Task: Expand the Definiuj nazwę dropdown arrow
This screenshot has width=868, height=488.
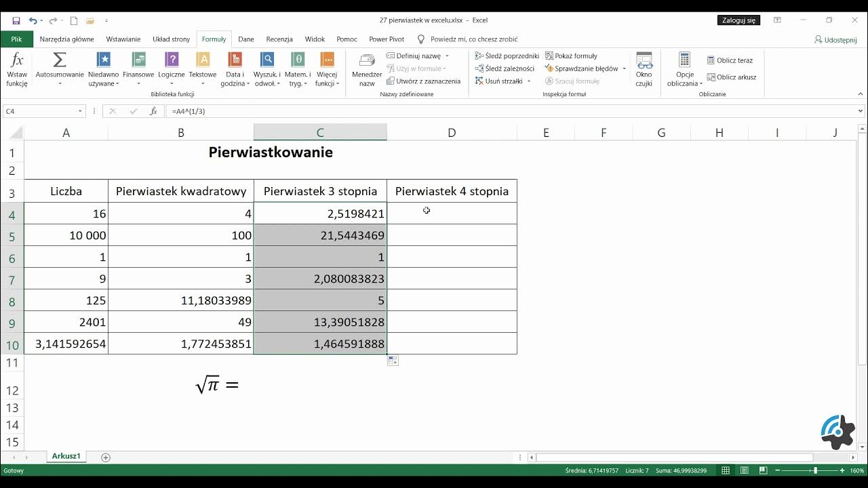Action: [x=446, y=56]
